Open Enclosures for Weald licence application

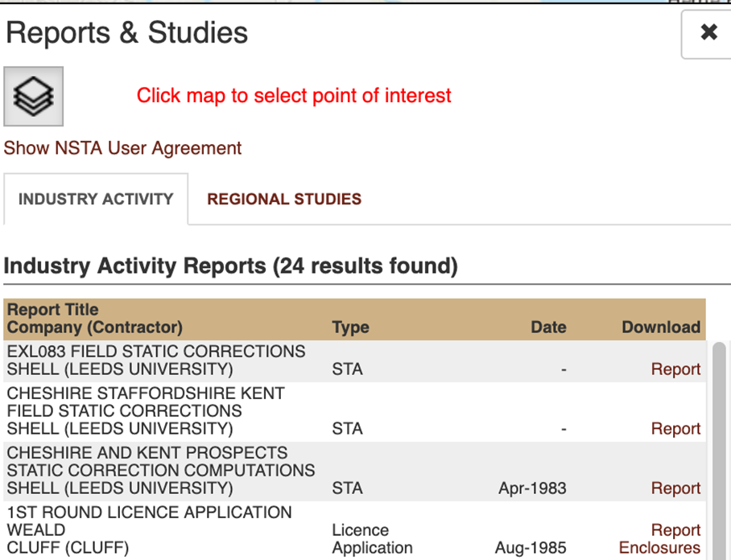(x=659, y=548)
